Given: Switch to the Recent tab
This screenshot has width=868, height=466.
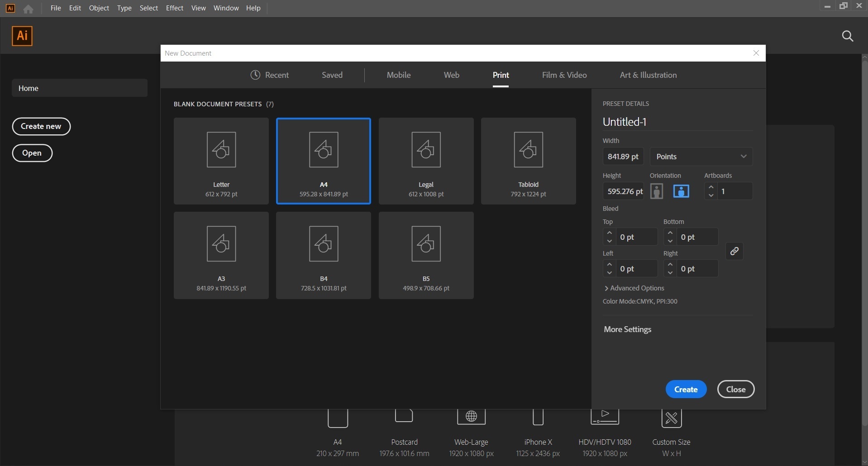Looking at the screenshot, I should tap(270, 75).
